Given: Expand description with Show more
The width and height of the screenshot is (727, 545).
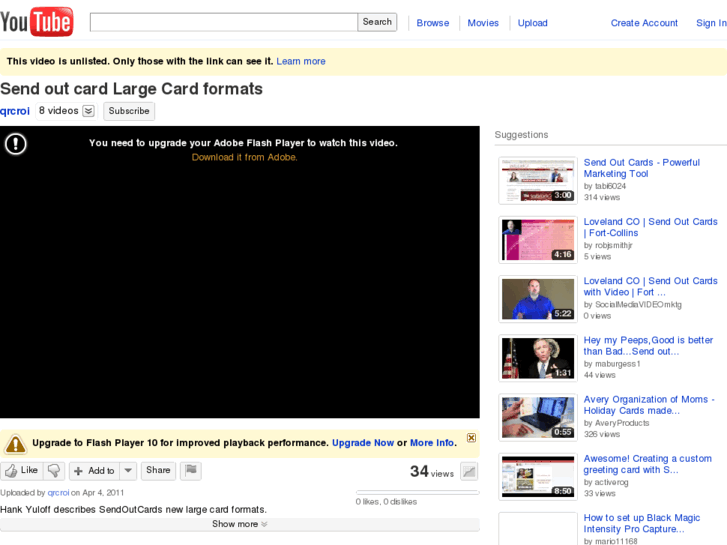Looking at the screenshot, I should pyautogui.click(x=240, y=524).
